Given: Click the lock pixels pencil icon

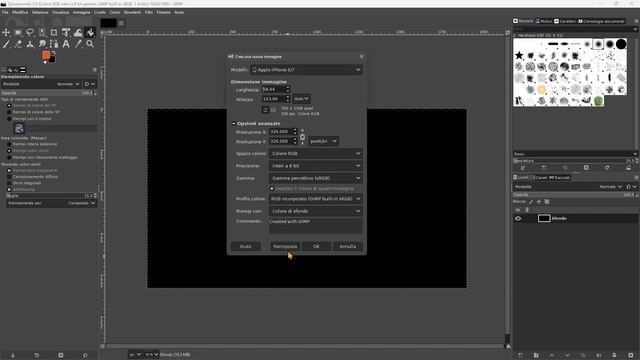Looking at the screenshot, I should point(531,202).
